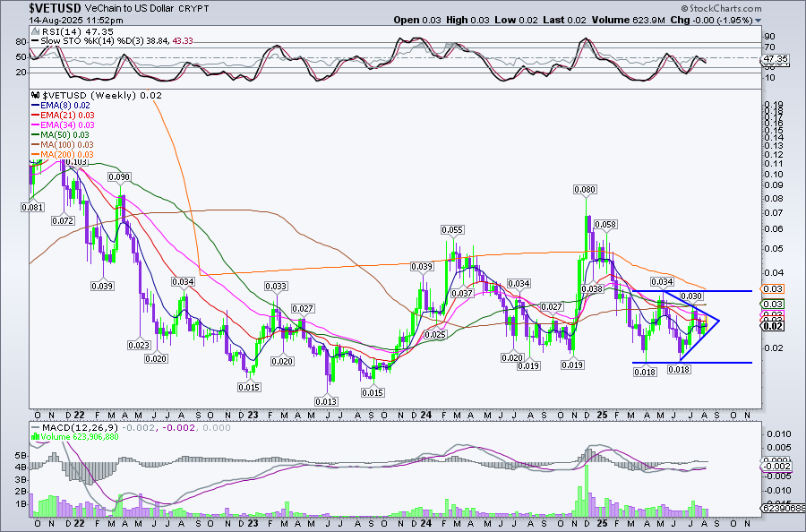
Task: Click the Volume 623.9M quote
Action: (628, 20)
